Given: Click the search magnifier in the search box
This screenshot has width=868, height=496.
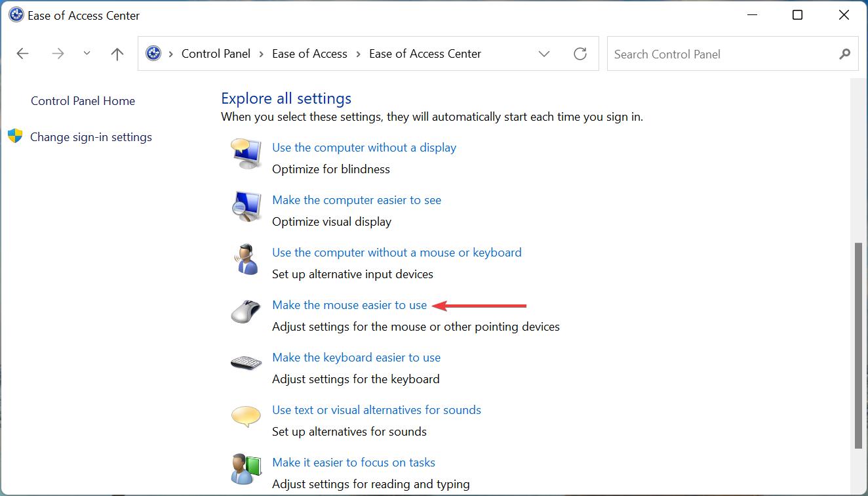Looking at the screenshot, I should pyautogui.click(x=845, y=54).
